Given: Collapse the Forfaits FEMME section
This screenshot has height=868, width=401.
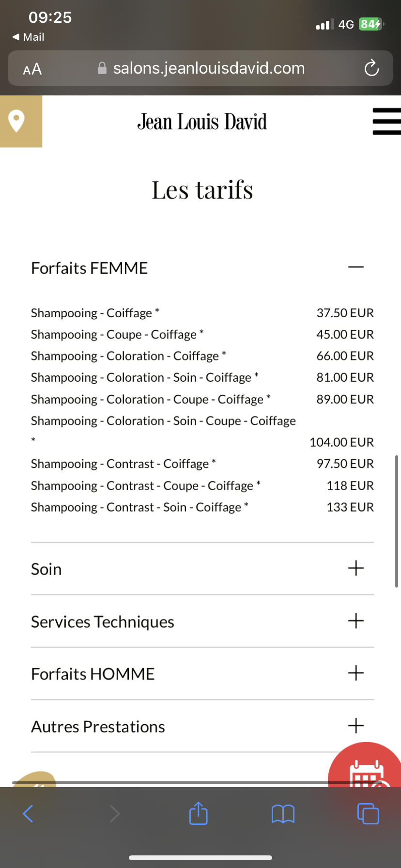Looking at the screenshot, I should pos(356,267).
